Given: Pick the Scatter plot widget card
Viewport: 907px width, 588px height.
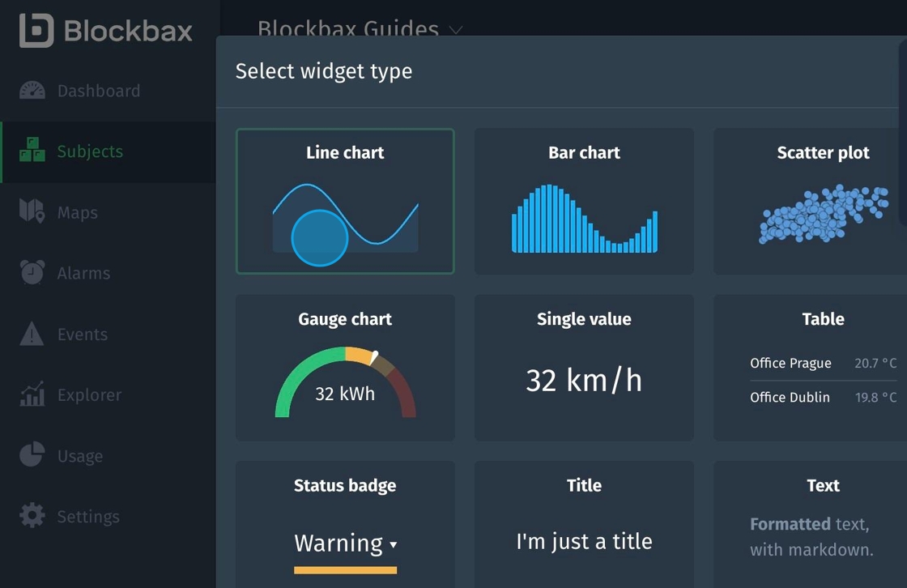Looking at the screenshot, I should [811, 202].
